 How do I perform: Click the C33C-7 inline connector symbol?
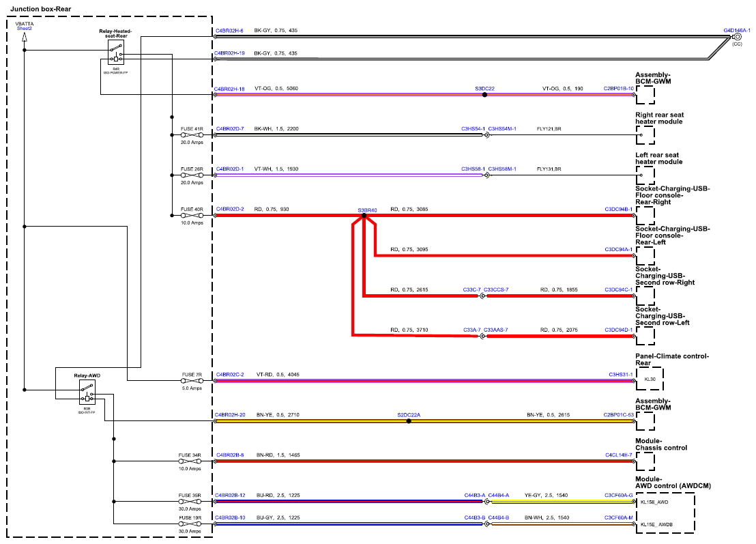[x=482, y=296]
